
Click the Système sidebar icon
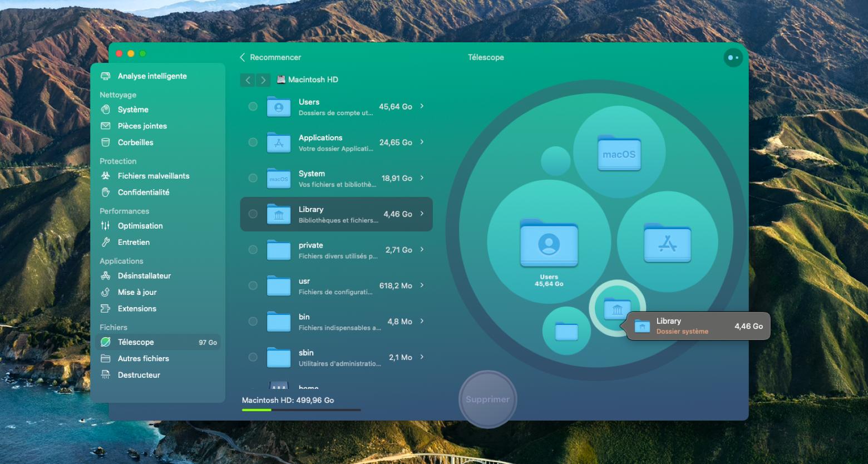[x=105, y=110]
